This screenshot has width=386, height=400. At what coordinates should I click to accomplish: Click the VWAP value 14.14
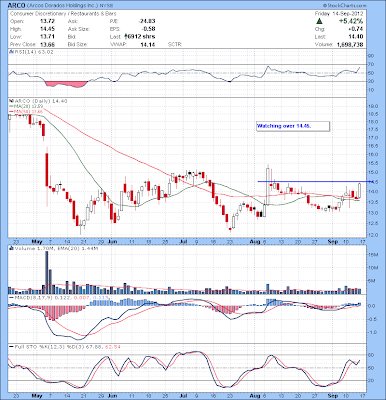click(148, 44)
